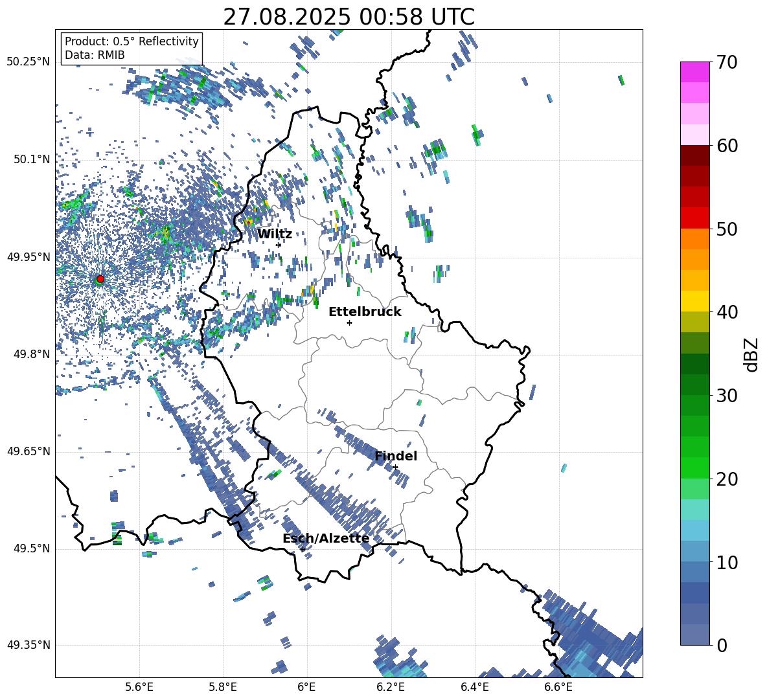Click the Product: 0.5° Reflectivity text
This screenshot has height=700, width=767.
point(132,41)
